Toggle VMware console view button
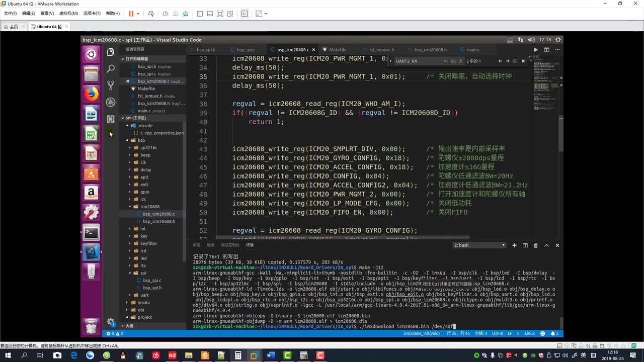This screenshot has height=362, width=644. (245, 14)
